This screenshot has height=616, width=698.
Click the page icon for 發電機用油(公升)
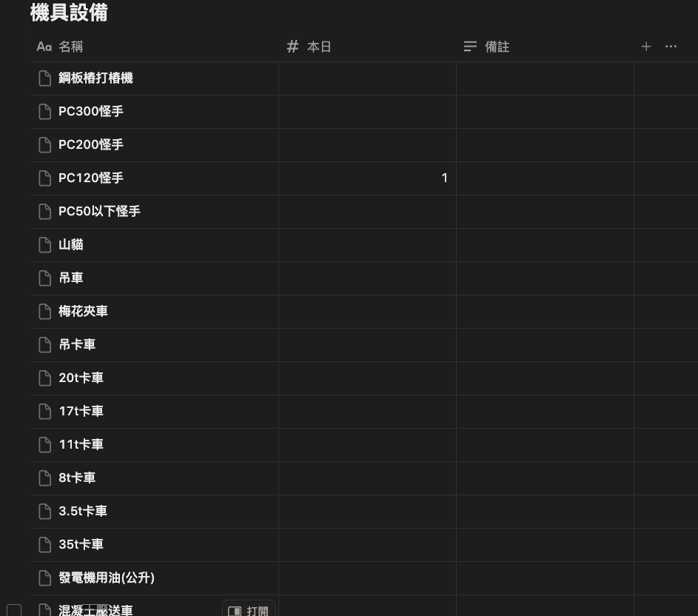coord(45,578)
